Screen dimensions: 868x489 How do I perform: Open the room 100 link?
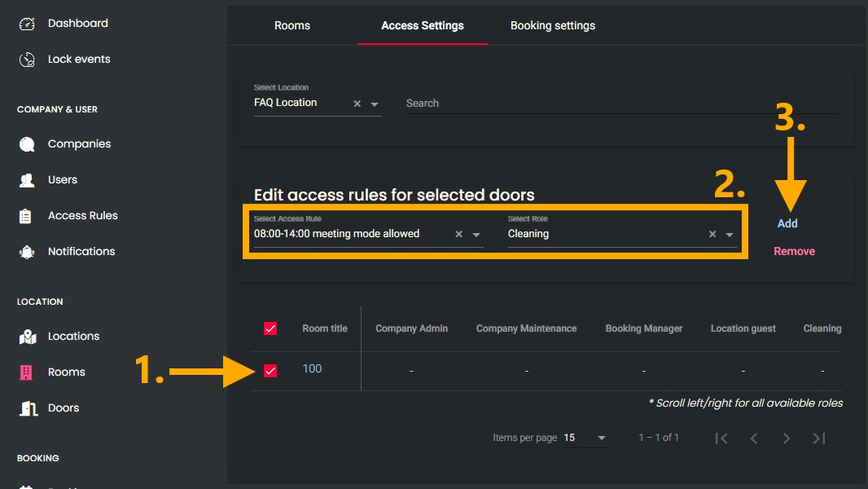(312, 369)
